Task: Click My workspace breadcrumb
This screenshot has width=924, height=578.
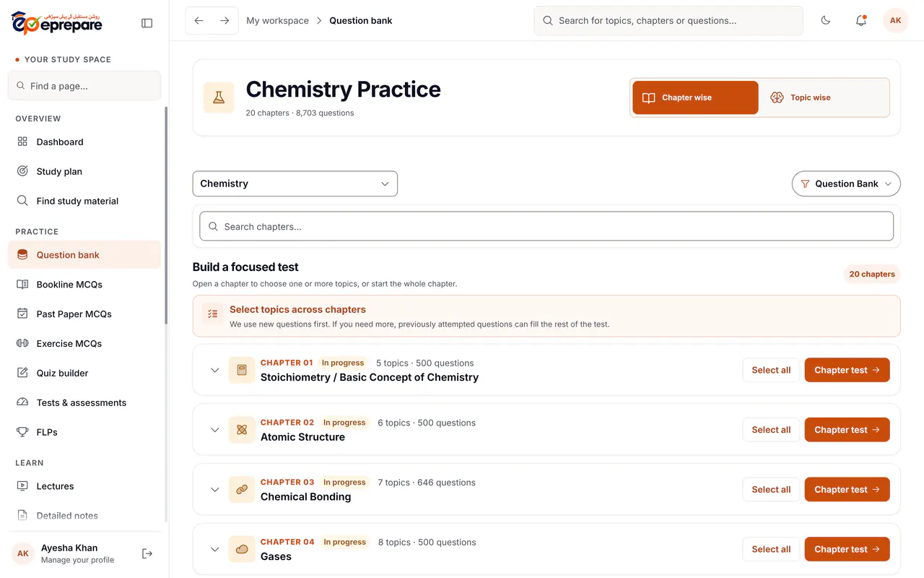Action: click(277, 21)
